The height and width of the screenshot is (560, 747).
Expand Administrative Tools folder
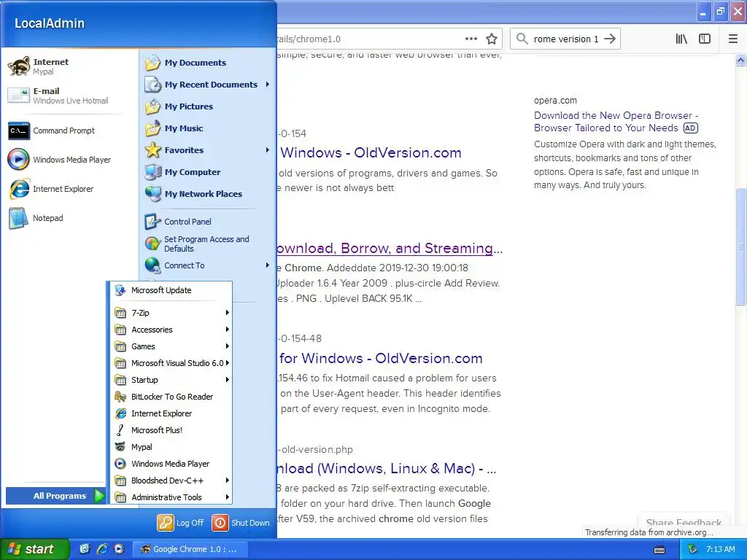(171, 497)
